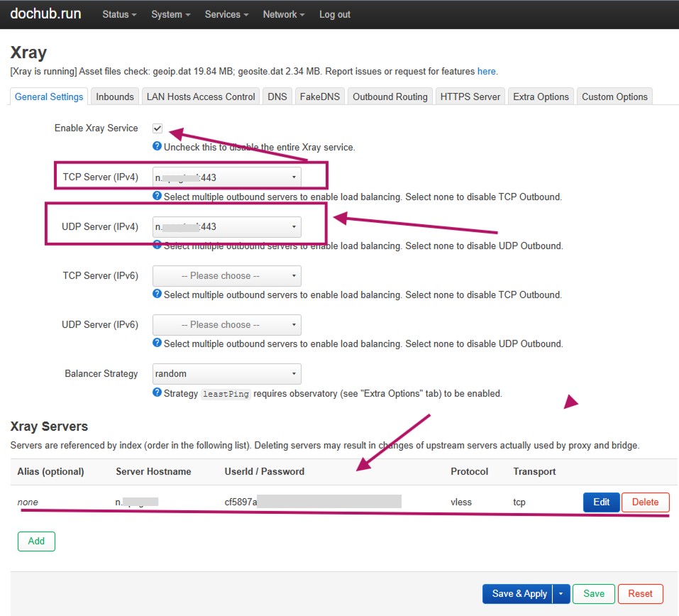The image size is (679, 616).
Task: Open the System menu
Action: coord(170,14)
